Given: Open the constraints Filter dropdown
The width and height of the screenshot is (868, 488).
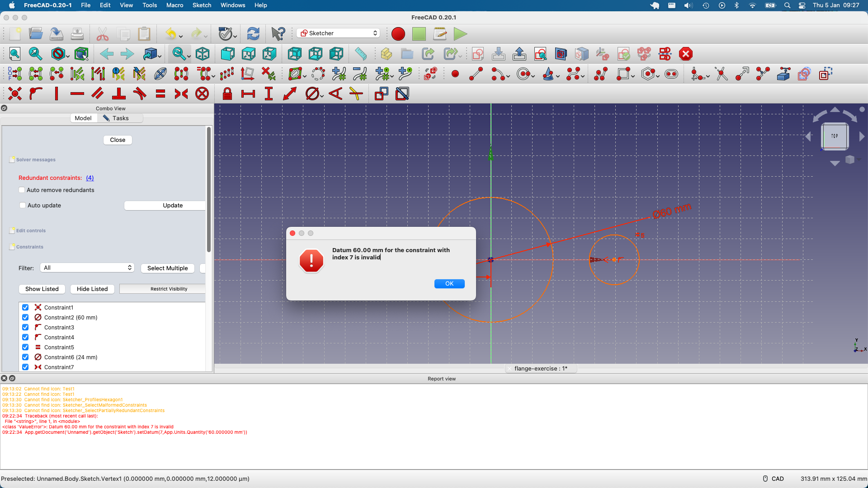Looking at the screenshot, I should [x=87, y=267].
